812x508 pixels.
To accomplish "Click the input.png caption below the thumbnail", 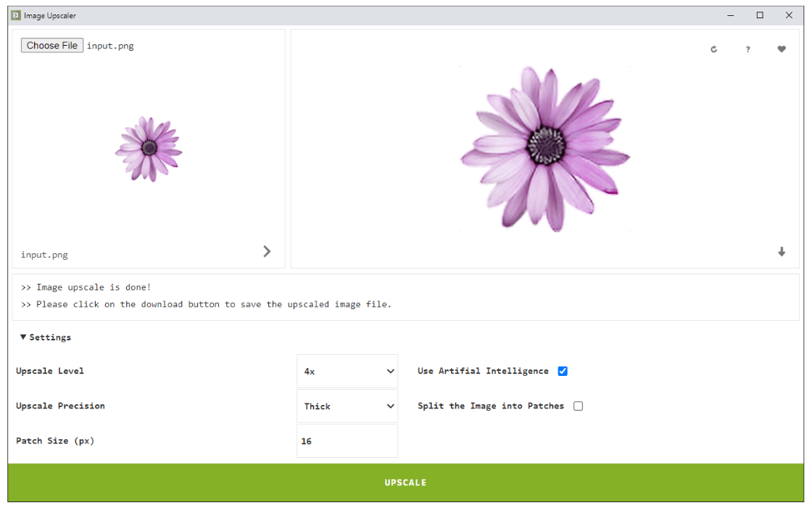I will [44, 255].
